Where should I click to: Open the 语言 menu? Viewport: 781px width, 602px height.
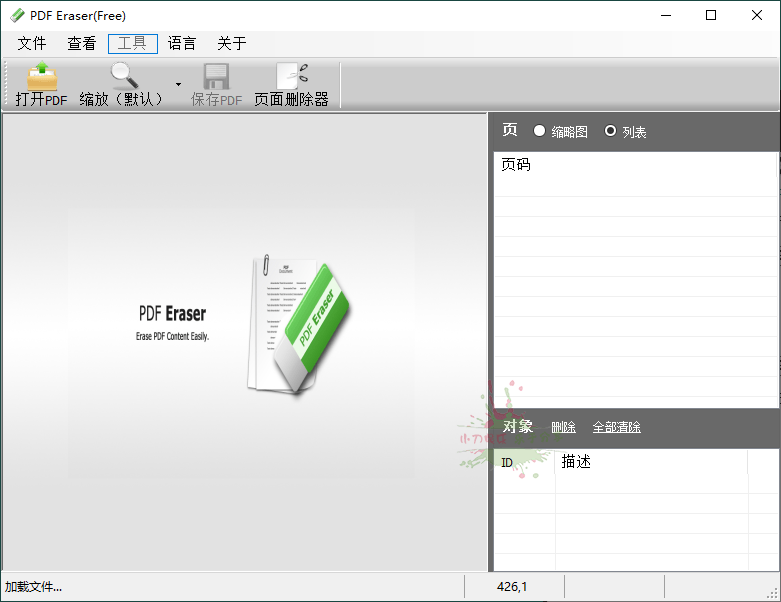click(182, 44)
